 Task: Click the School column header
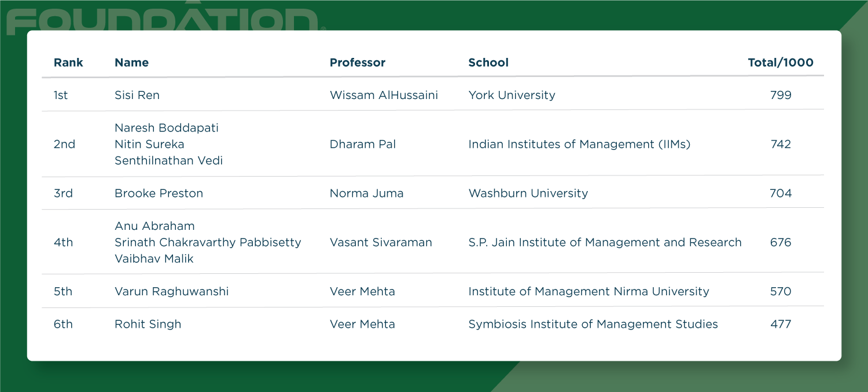point(488,63)
